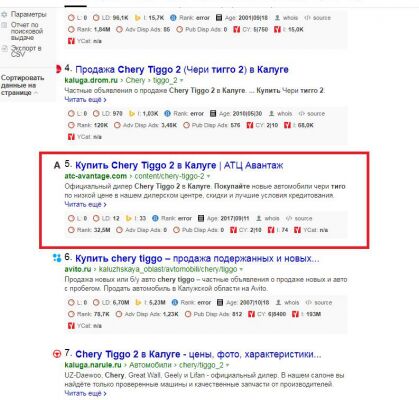Click the narule favicon beside result 7
419x400 pixels.
[57, 354]
